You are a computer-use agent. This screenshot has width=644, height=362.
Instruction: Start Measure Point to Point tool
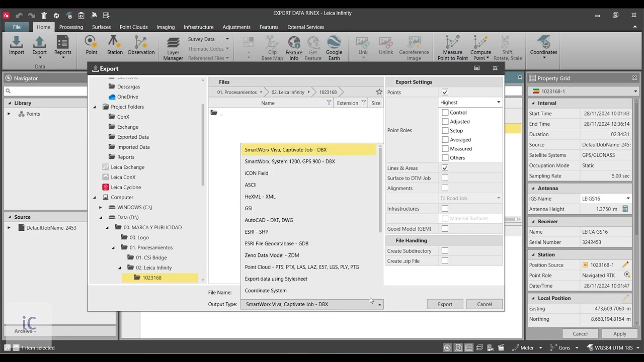click(452, 48)
